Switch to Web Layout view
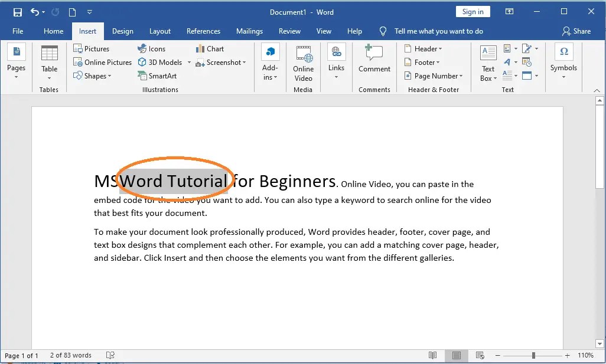Screen dimensions: 606x364 tap(480, 355)
